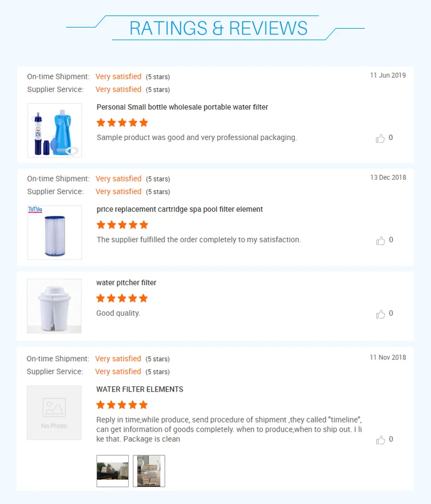Image resolution: width=431 pixels, height=504 pixels.
Task: Click the No Photo placeholder image
Action: [x=54, y=413]
